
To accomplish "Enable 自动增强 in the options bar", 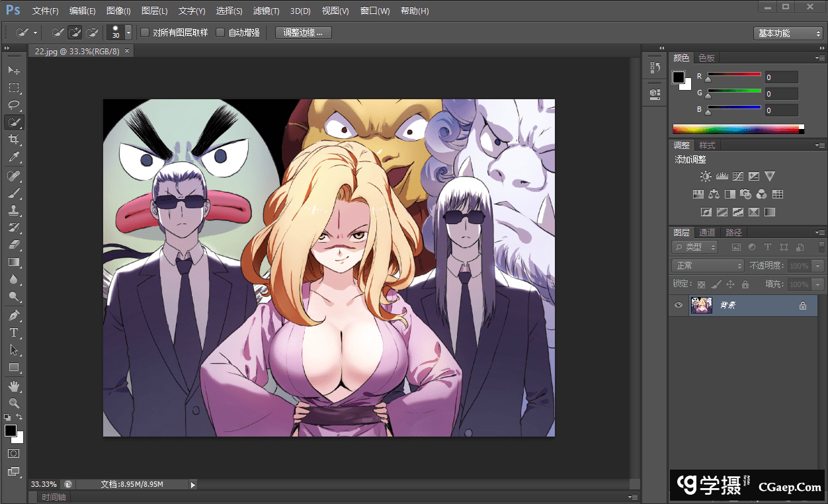I will click(x=220, y=32).
